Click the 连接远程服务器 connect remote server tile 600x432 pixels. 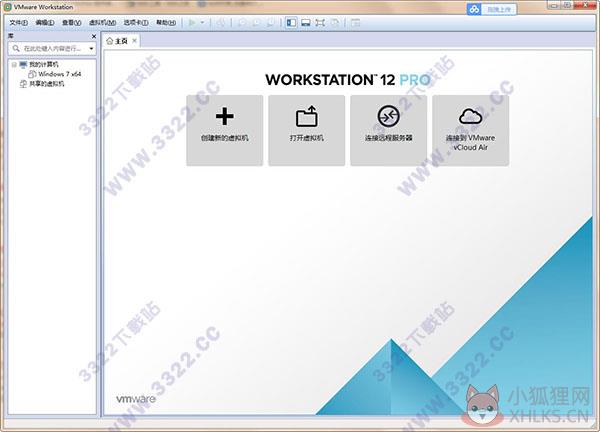pyautogui.click(x=388, y=130)
